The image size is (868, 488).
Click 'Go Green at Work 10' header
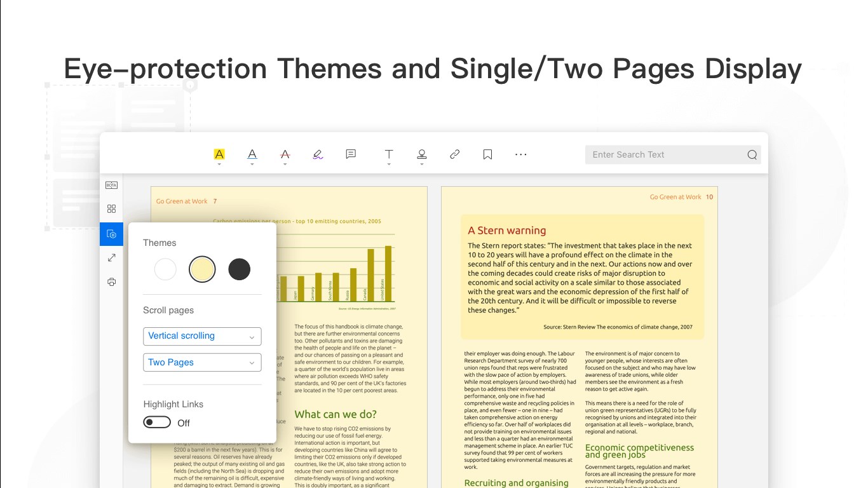coord(681,197)
